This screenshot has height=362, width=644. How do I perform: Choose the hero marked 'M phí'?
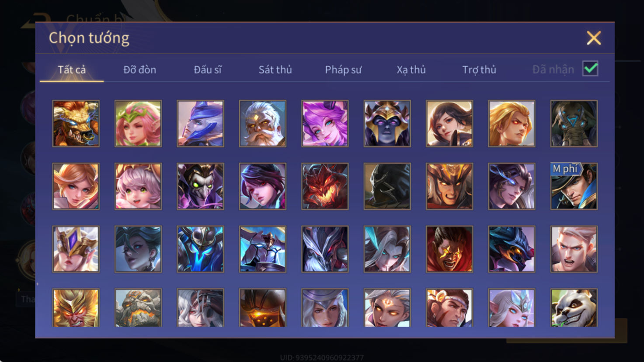[574, 186]
